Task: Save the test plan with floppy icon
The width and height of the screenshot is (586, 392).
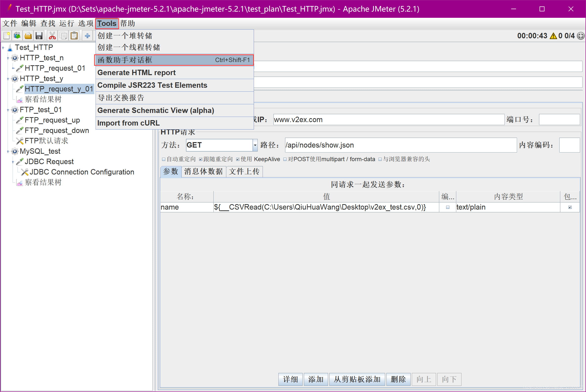Action: [x=39, y=36]
